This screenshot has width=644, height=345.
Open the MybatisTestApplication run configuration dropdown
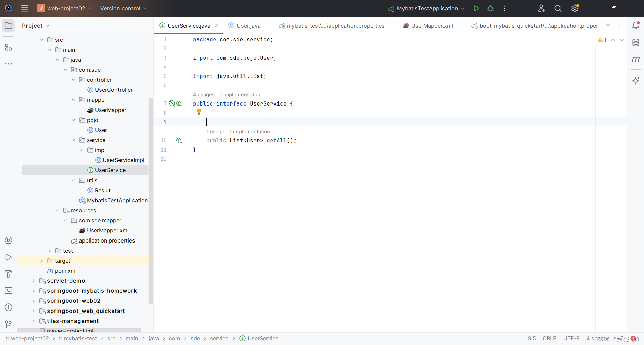426,8
